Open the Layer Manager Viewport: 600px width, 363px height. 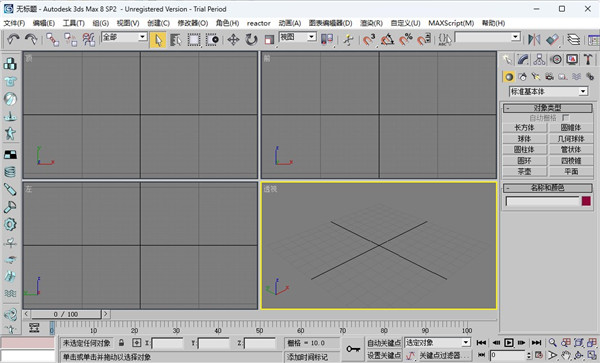(573, 40)
